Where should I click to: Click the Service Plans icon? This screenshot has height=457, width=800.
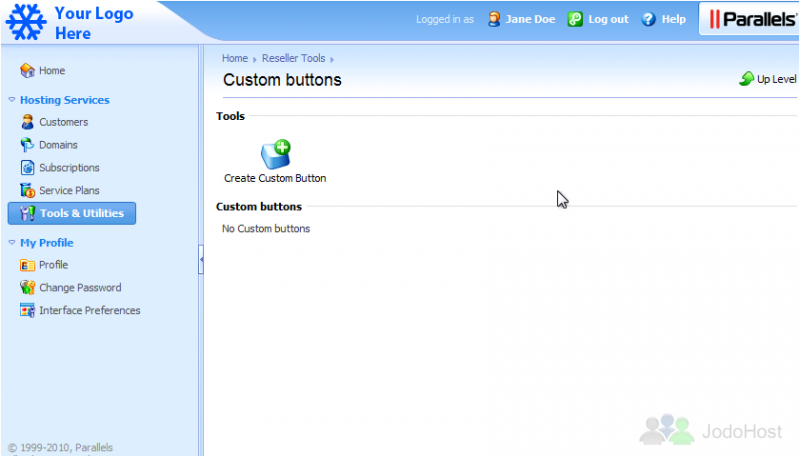click(27, 190)
